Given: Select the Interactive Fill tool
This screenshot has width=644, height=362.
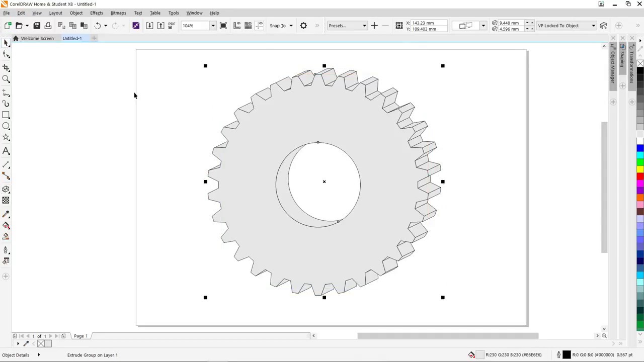Looking at the screenshot, I should point(6,225).
